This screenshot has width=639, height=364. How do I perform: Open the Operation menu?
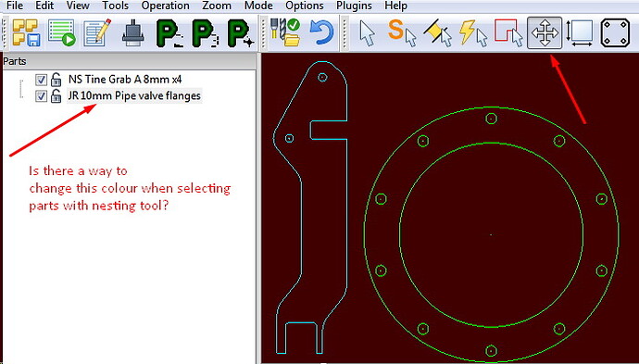pyautogui.click(x=165, y=6)
